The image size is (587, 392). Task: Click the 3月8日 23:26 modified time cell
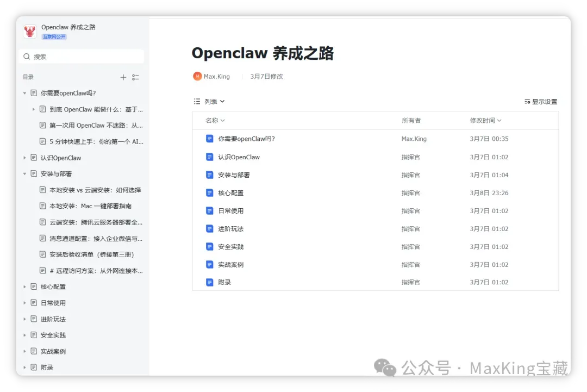[x=489, y=193]
